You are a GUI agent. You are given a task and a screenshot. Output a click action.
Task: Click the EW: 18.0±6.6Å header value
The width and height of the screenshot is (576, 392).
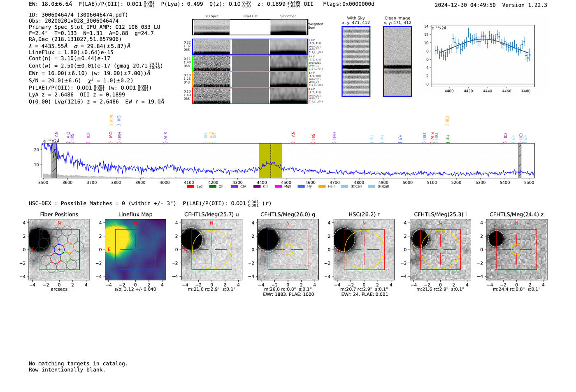(x=51, y=4)
